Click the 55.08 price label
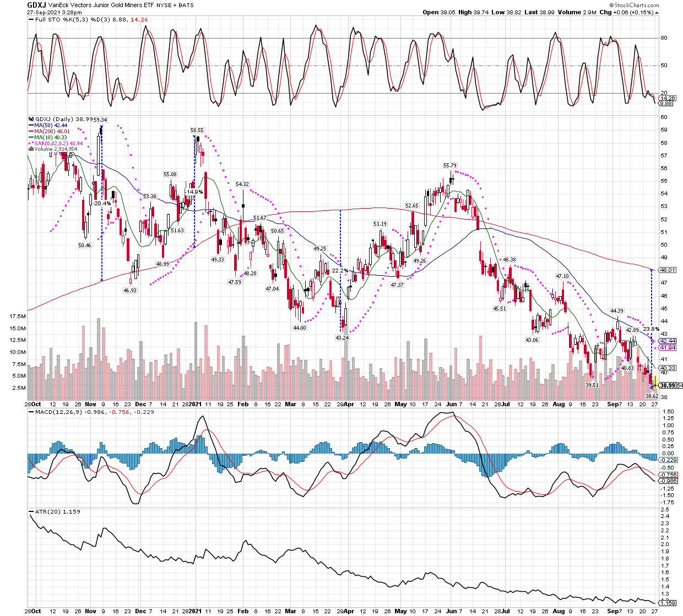Screen dimensions: 683x616 click(x=170, y=174)
